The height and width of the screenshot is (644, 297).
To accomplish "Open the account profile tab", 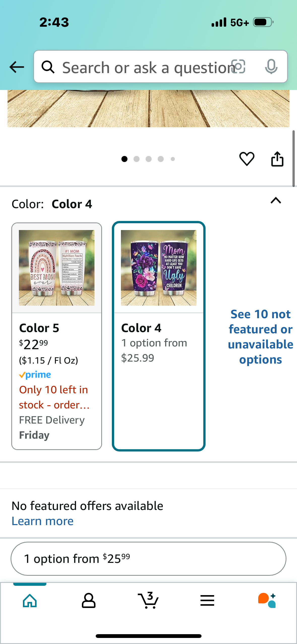I will click(x=89, y=601).
